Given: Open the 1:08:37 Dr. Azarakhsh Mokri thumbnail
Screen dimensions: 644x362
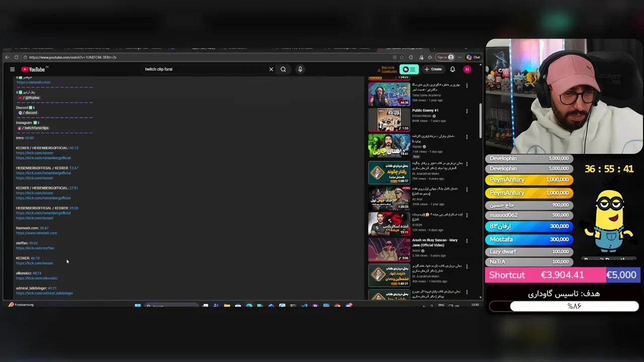Looking at the screenshot, I should coord(389,172).
